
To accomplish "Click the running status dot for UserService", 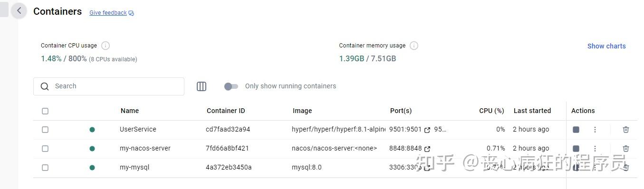I will click(92, 130).
